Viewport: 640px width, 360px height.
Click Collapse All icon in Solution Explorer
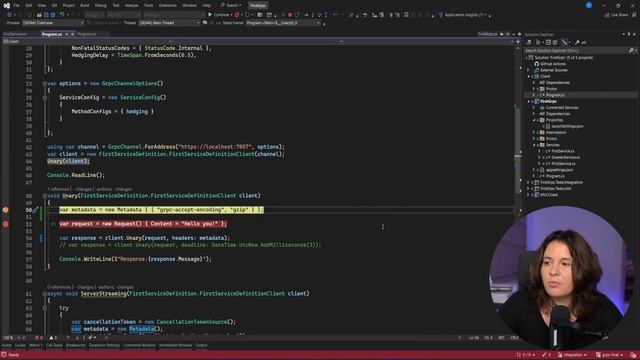point(548,42)
